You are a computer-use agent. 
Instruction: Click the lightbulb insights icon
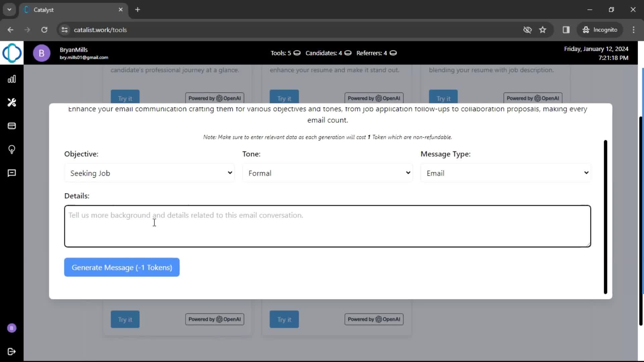(x=12, y=149)
